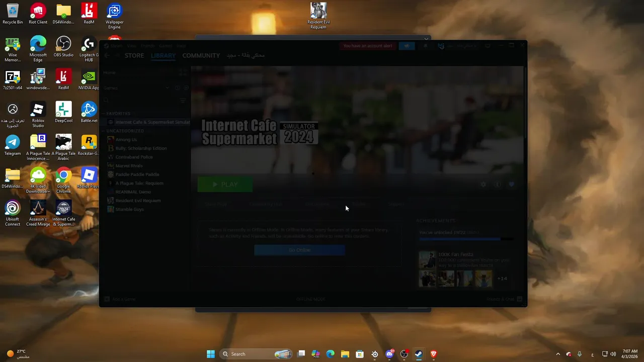
Task: Select the Wise Memory desktop icon
Action: [13, 49]
